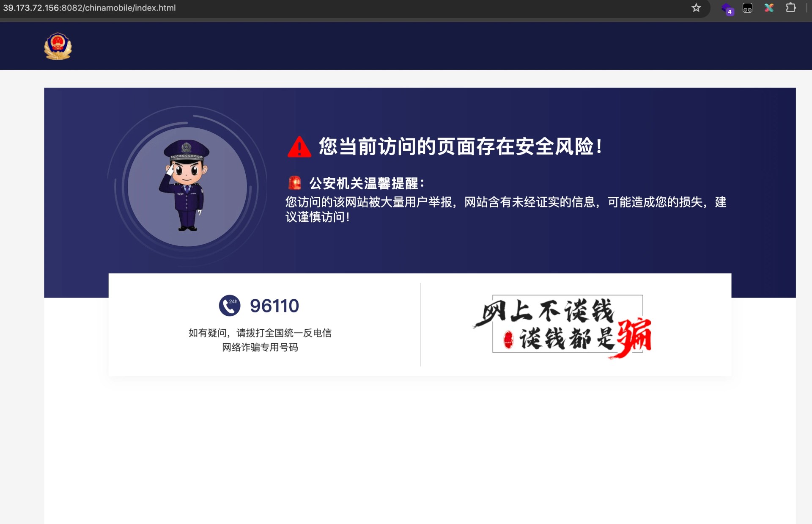Click the vertical divider in the white card
Screen dimensions: 812x524
[420, 325]
